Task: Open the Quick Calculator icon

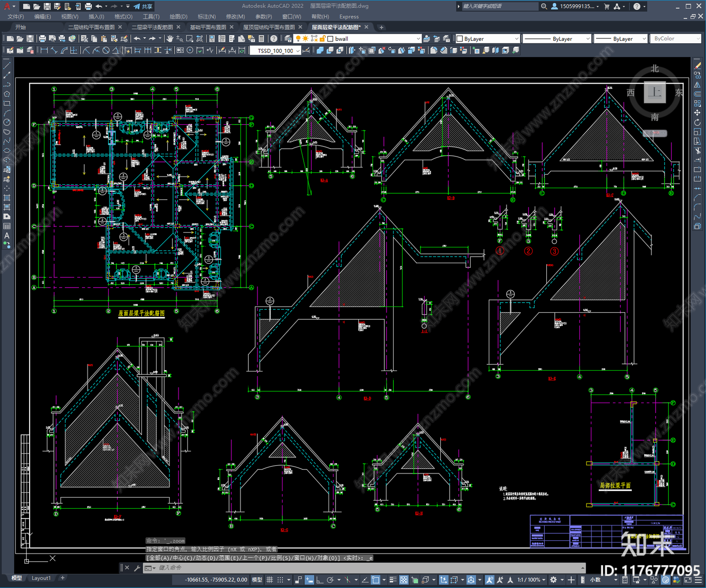Action: tap(261, 39)
